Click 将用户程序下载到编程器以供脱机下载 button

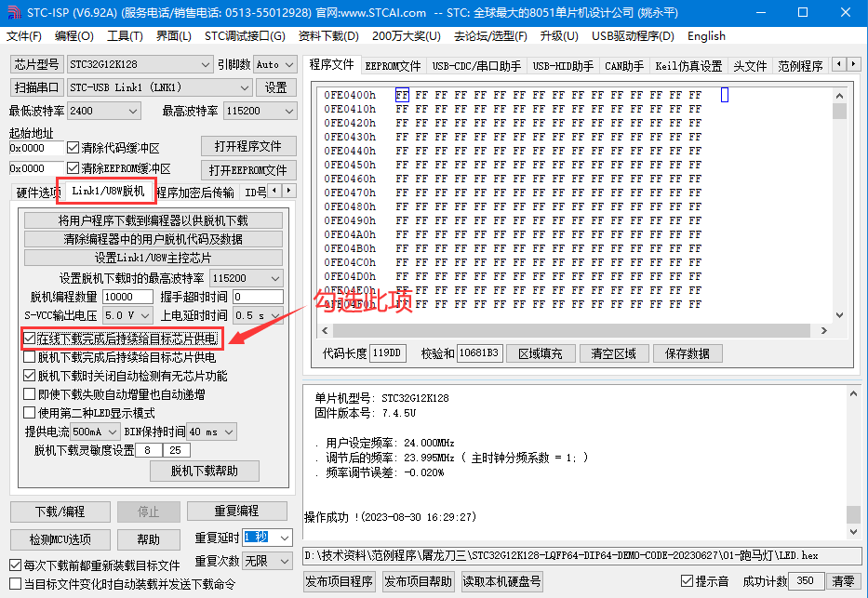coord(154,220)
